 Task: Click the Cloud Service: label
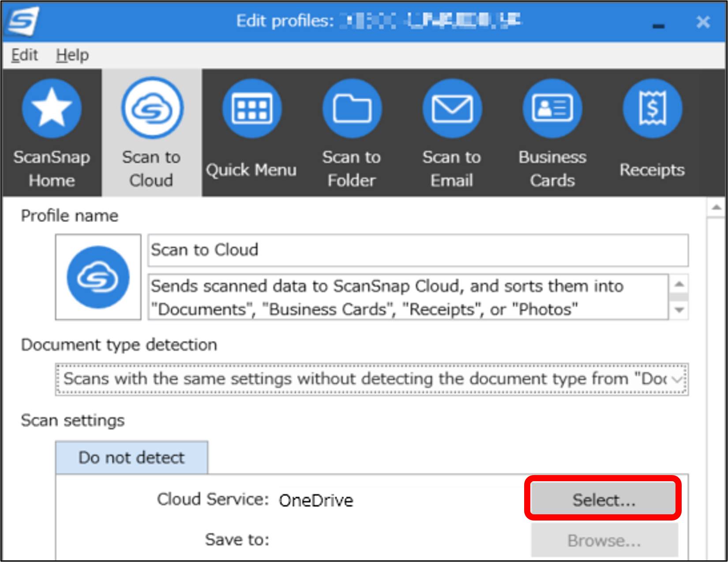pyautogui.click(x=213, y=499)
